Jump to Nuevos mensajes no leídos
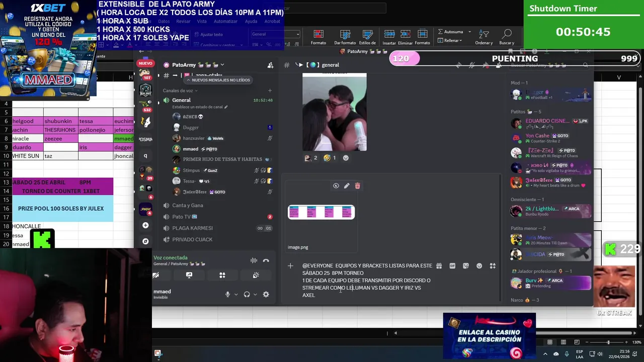This screenshot has height=362, width=644. click(x=218, y=80)
